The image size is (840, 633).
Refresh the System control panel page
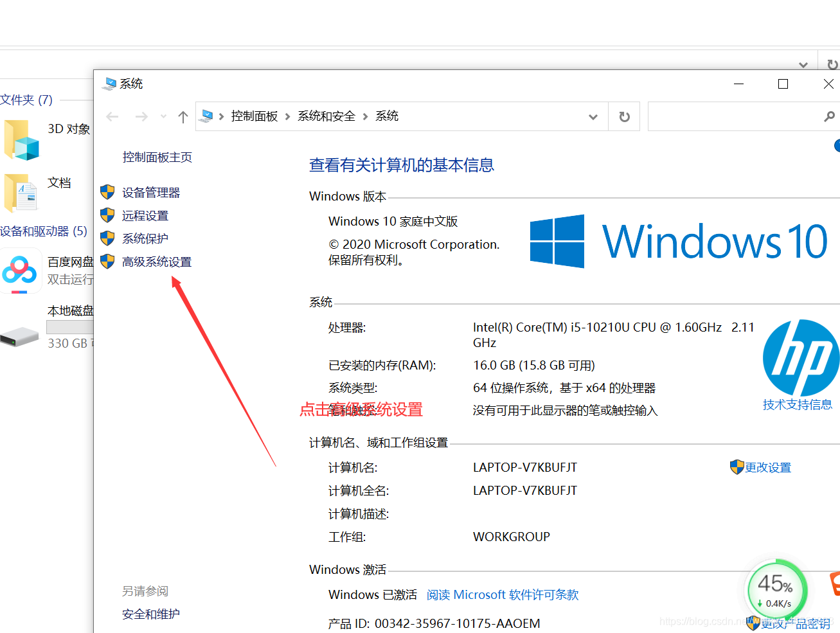pyautogui.click(x=624, y=116)
